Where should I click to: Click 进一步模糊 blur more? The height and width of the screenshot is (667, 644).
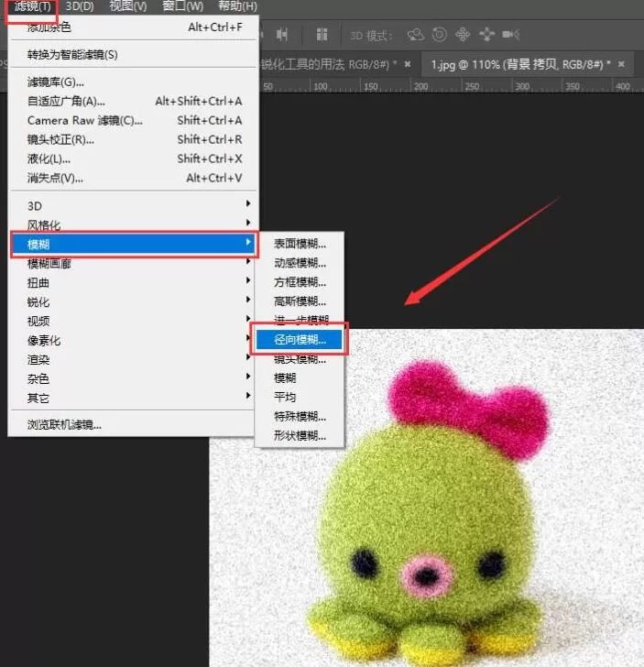point(301,319)
